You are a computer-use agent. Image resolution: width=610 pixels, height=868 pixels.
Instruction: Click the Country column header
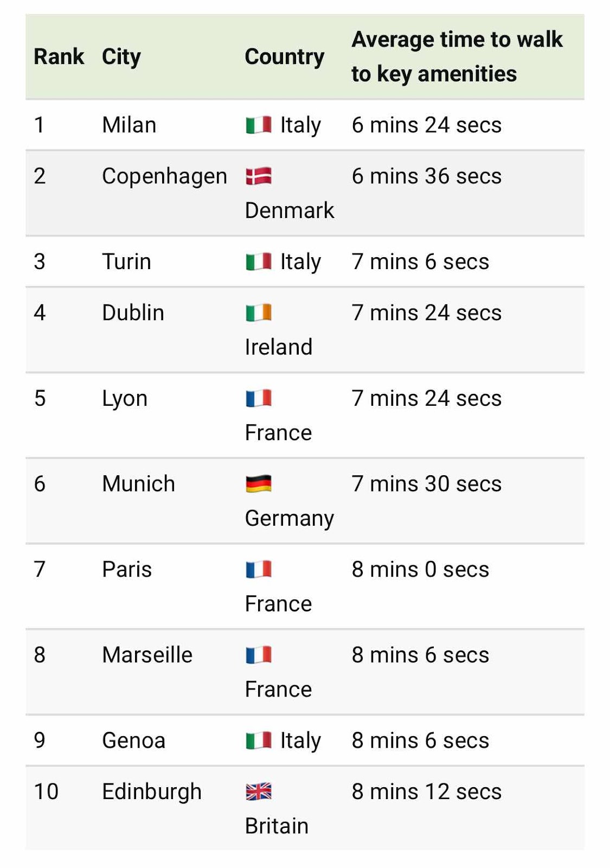point(285,56)
